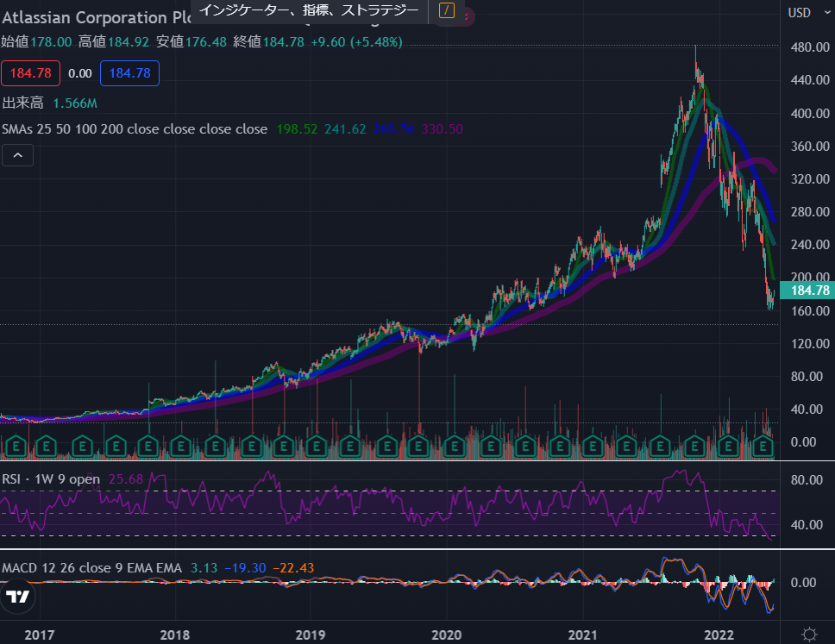Image resolution: width=835 pixels, height=644 pixels.
Task: Click the 400.00 price axis label
Action: point(810,113)
